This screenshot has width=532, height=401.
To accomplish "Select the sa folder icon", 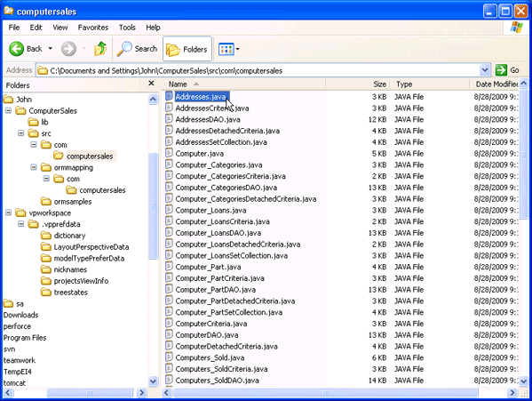I will pyautogui.click(x=8, y=303).
